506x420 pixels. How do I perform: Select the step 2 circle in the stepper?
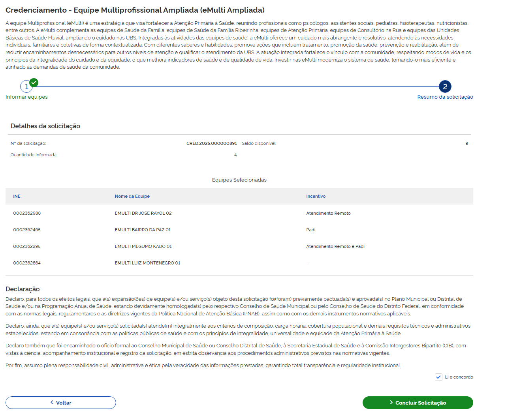[445, 86]
